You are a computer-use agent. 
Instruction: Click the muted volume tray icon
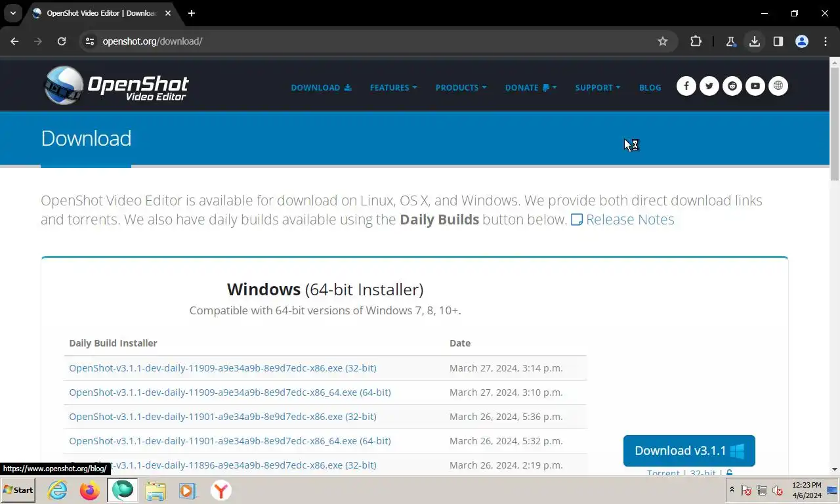click(x=778, y=490)
